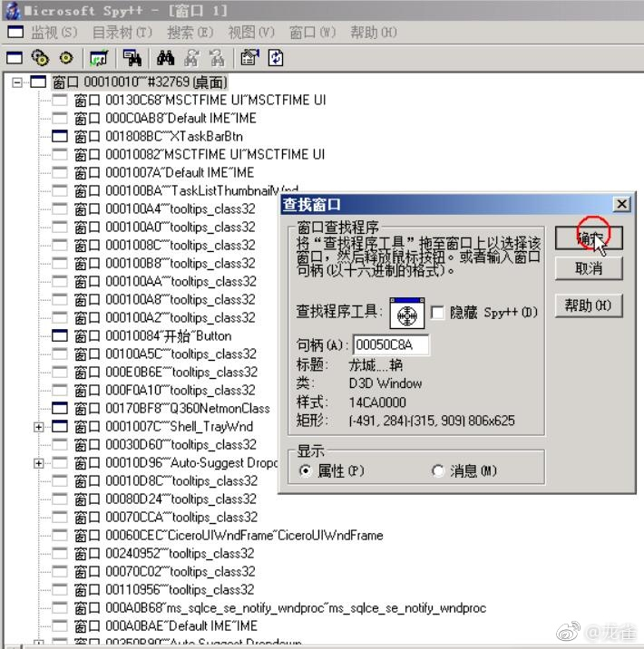Expand the Shell_TrayWnd tree node
The width and height of the screenshot is (644, 649).
pyautogui.click(x=38, y=427)
